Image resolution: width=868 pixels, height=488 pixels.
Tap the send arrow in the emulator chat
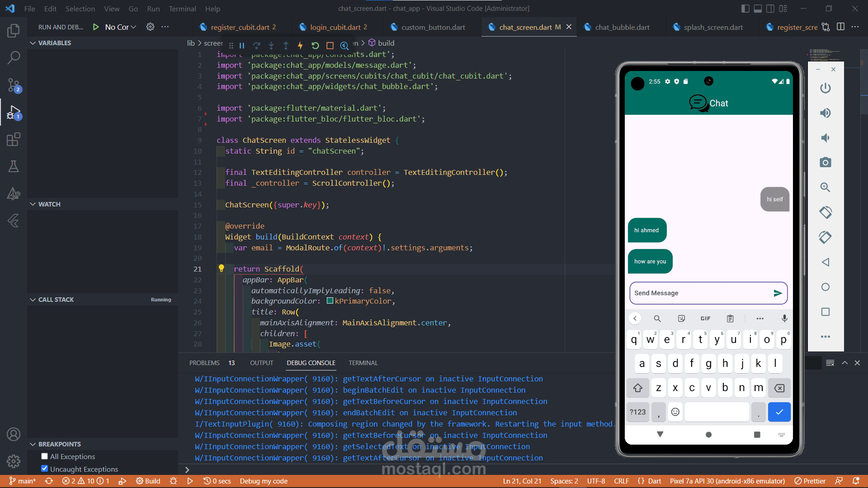778,293
